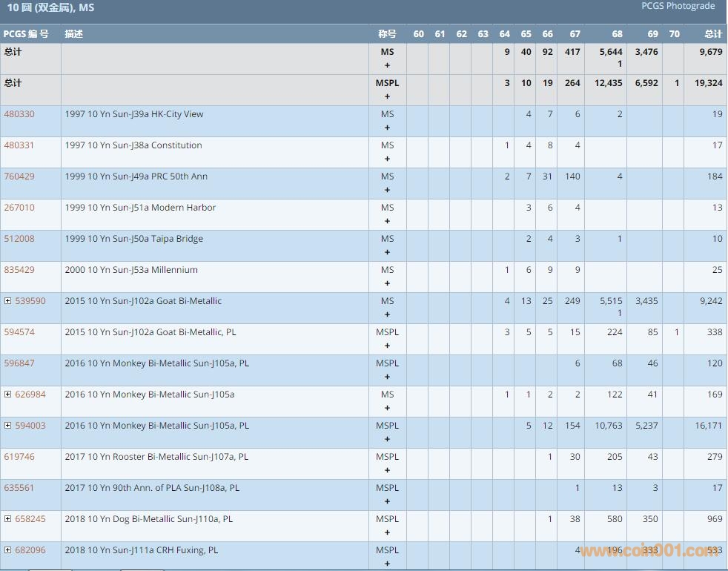Click plus sign in Millennium row grade cell

(387, 283)
